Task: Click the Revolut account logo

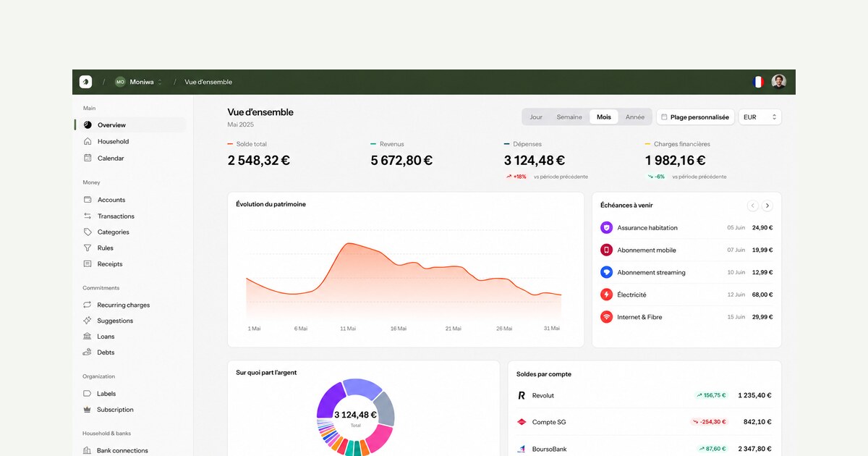Action: [522, 396]
